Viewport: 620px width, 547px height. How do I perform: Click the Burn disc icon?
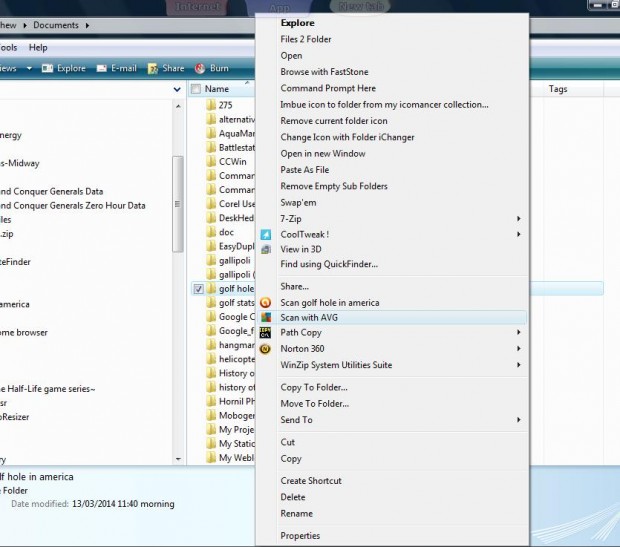(200, 68)
